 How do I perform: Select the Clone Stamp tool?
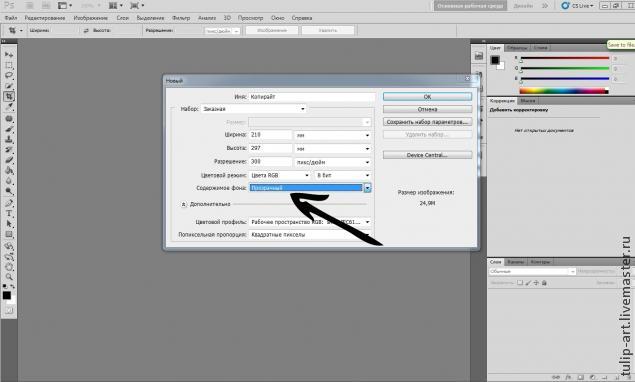click(9, 139)
